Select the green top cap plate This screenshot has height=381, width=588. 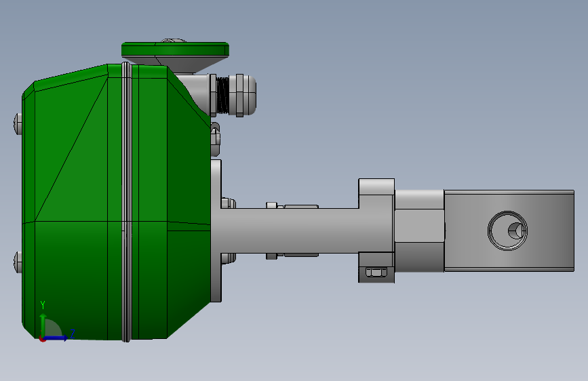coord(175,49)
